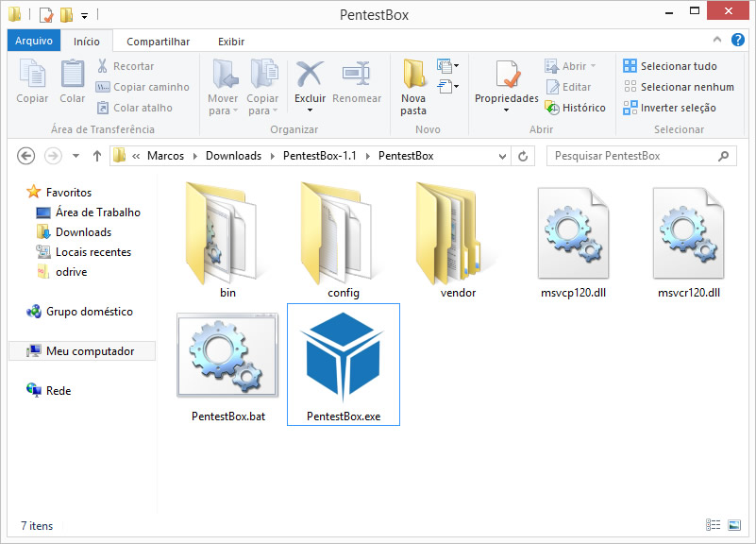Click the Colar clipboard icon

(73, 81)
